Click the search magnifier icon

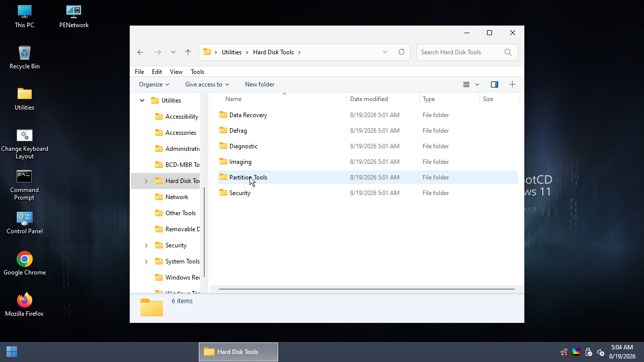click(508, 52)
